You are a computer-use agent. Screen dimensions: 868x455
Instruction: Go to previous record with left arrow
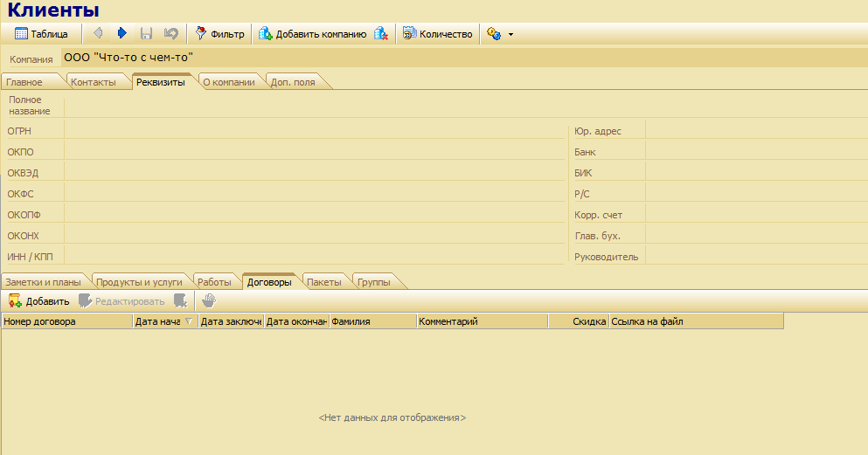98,34
